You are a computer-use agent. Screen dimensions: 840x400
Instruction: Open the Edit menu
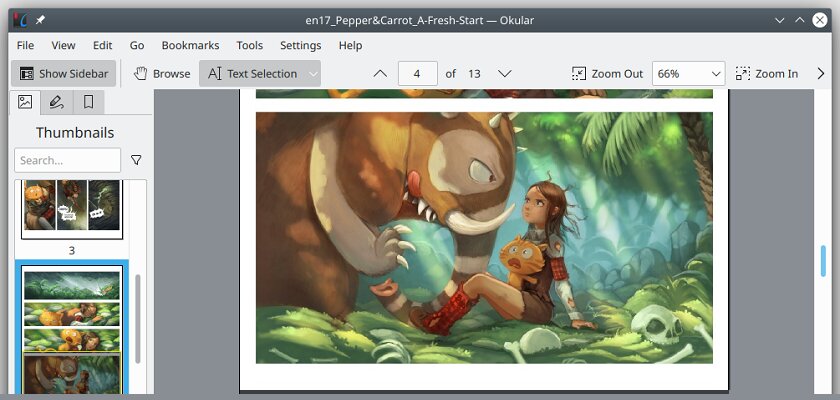click(x=102, y=46)
